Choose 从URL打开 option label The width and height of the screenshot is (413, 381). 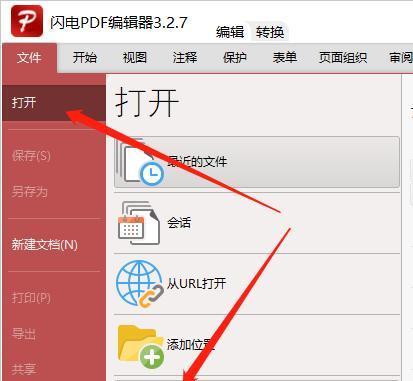click(x=196, y=284)
